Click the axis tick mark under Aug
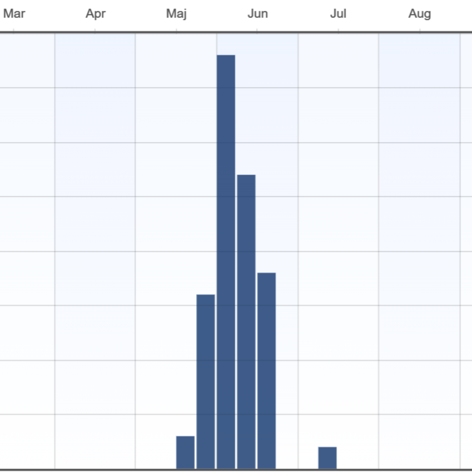 tap(420, 31)
